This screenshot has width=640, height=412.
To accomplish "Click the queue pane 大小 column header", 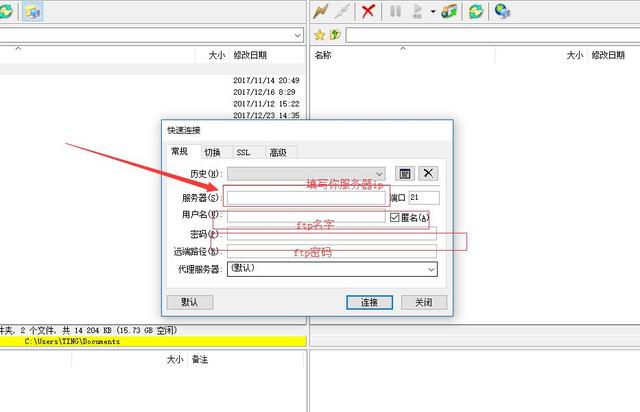I will (x=175, y=359).
